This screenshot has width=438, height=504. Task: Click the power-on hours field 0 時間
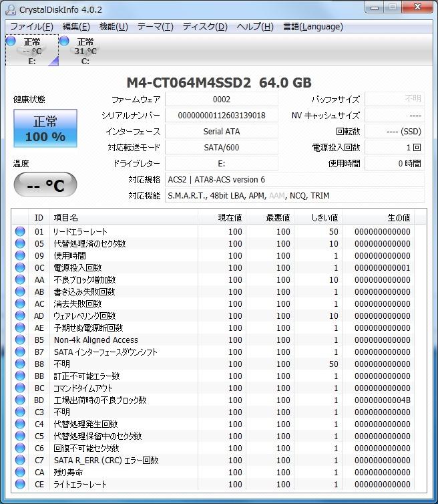coord(395,164)
